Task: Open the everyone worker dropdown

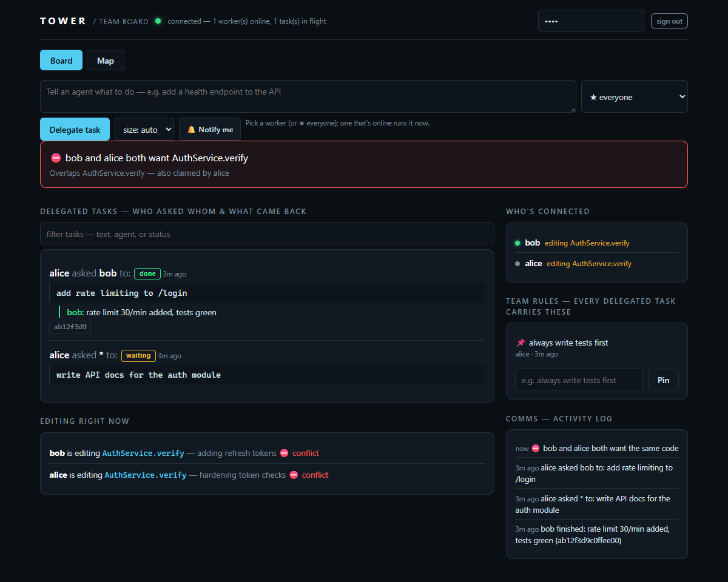Action: pyautogui.click(x=635, y=96)
